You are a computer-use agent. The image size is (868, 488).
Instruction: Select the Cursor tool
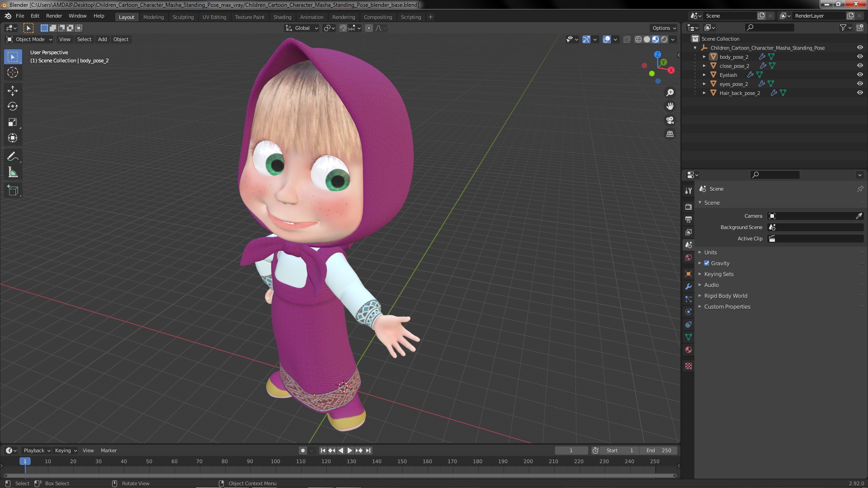(13, 72)
